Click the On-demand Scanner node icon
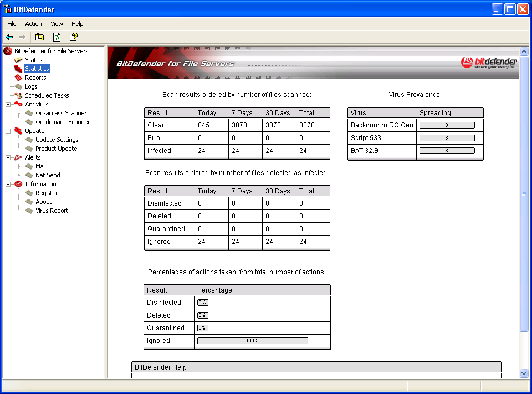The image size is (532, 394). pyautogui.click(x=29, y=122)
